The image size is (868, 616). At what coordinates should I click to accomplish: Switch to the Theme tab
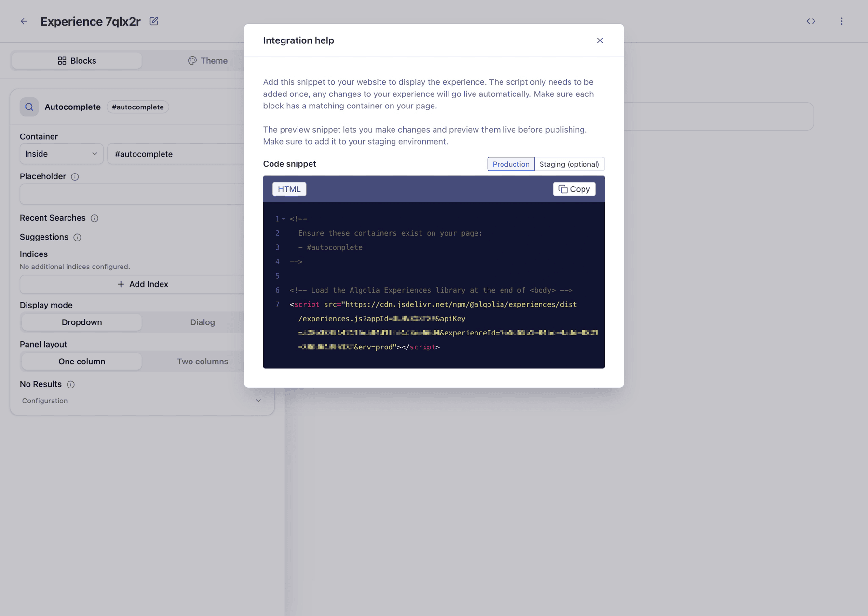tap(207, 61)
